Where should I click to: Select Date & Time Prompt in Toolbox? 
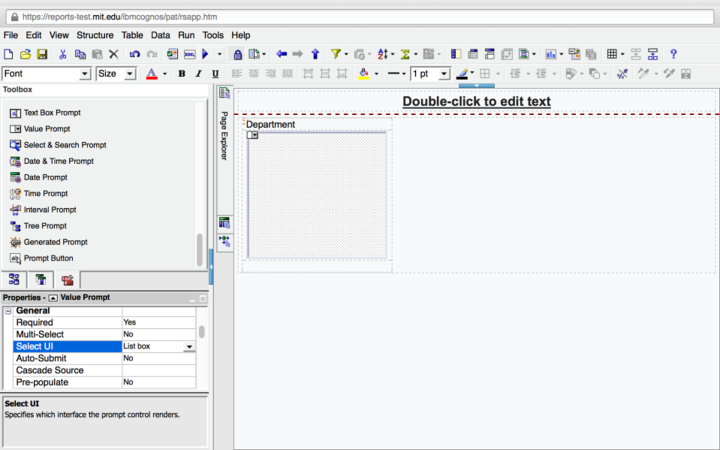click(x=58, y=161)
